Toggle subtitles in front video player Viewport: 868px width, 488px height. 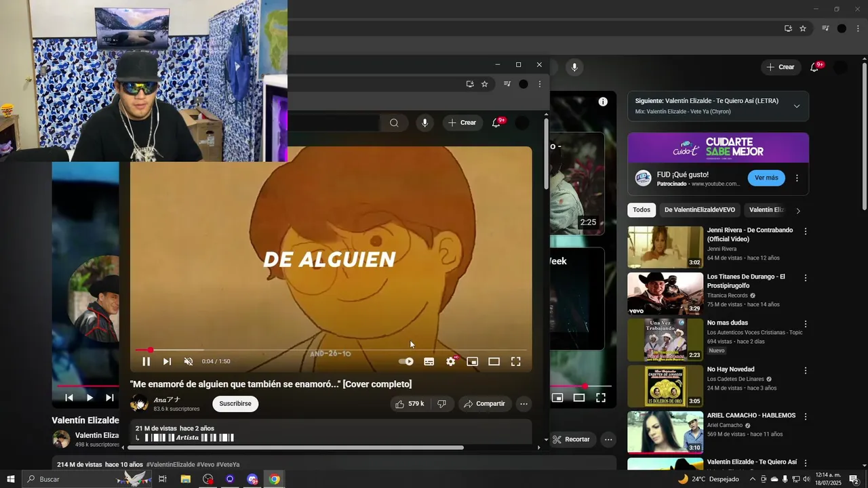click(x=429, y=361)
